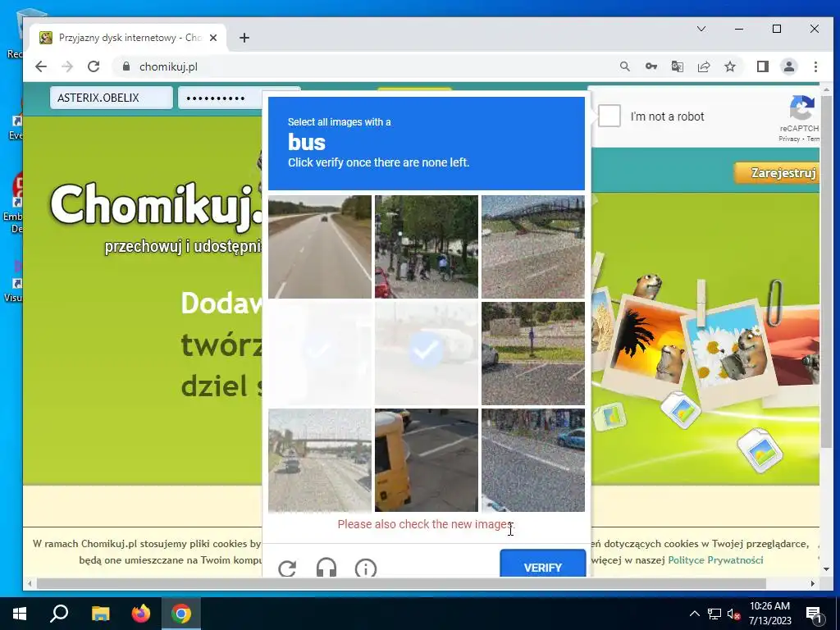Open the notification center icon

(814, 614)
